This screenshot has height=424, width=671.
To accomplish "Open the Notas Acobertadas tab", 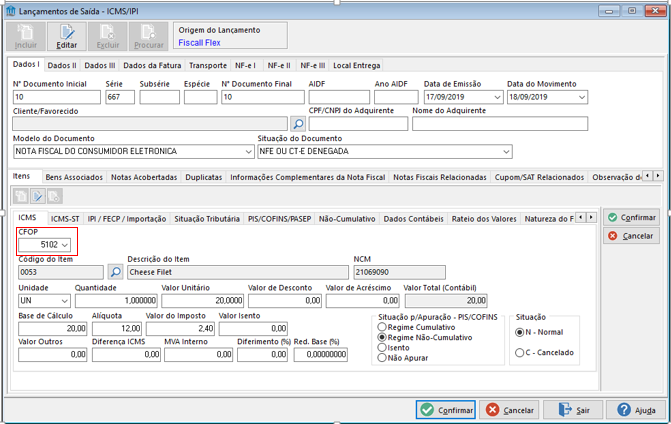I will (144, 177).
